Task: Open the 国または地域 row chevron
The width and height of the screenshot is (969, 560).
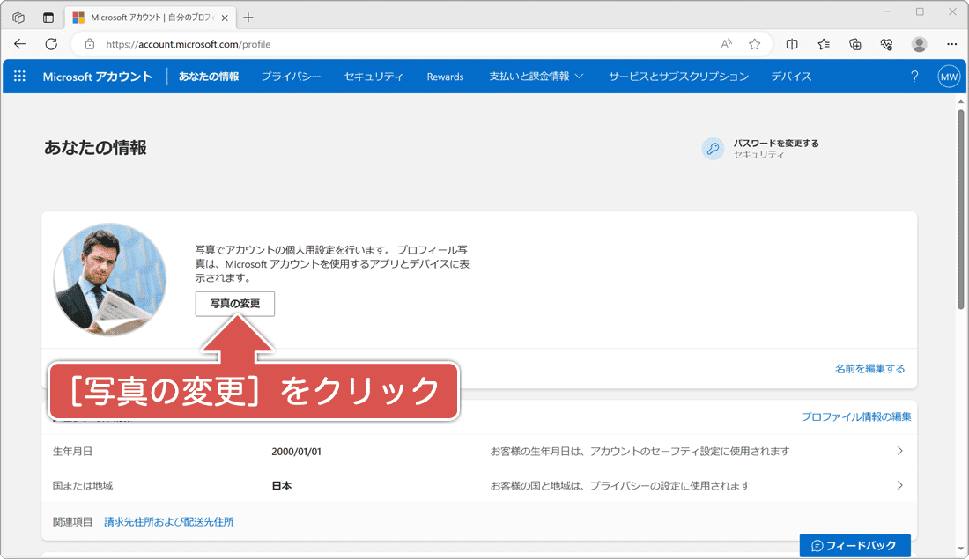Action: [900, 485]
